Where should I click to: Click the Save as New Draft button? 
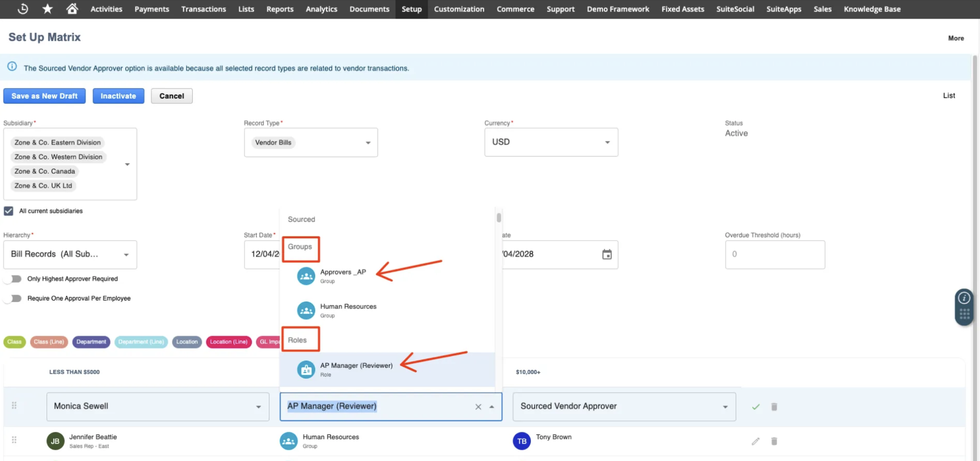tap(44, 96)
